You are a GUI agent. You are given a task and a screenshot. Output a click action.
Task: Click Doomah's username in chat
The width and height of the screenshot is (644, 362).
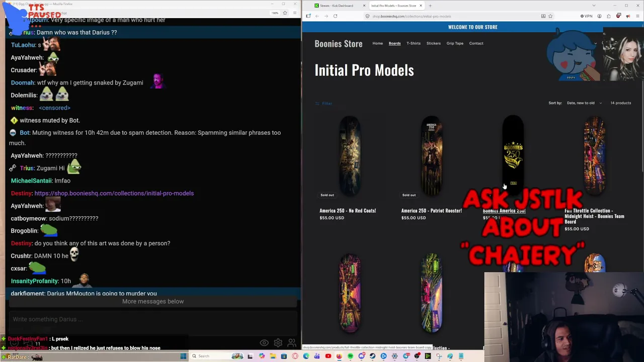tap(23, 82)
